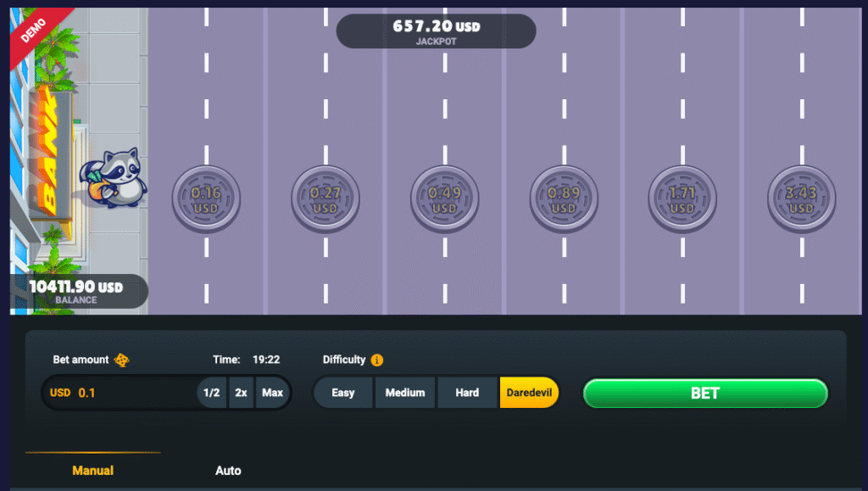Select the 0.49 USD manhole coin
The width and height of the screenshot is (868, 491).
(x=444, y=200)
